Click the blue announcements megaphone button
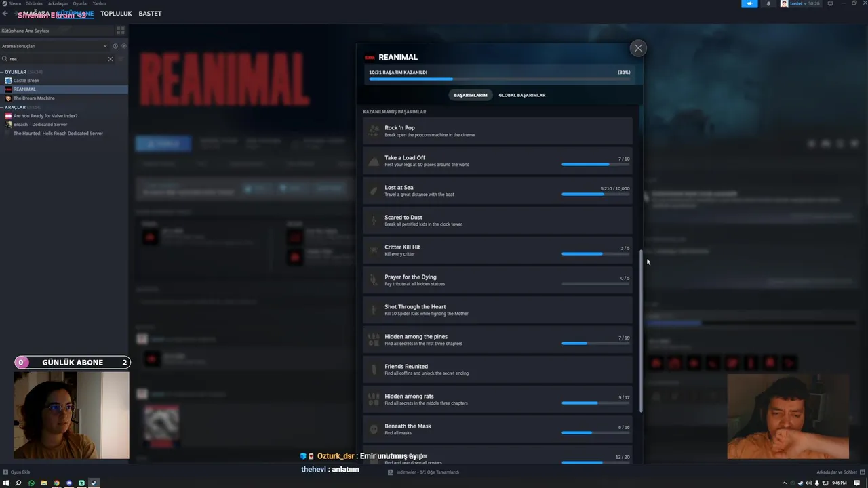This screenshot has height=488, width=868. 749,3
